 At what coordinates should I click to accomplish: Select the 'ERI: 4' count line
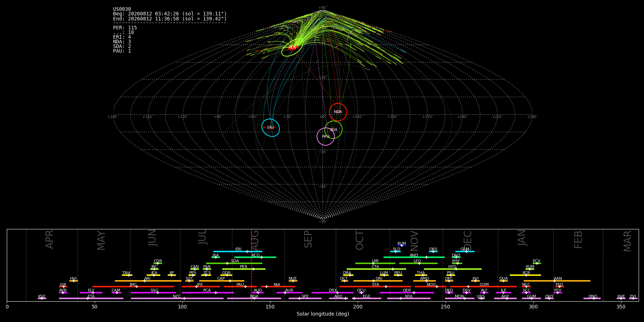tap(122, 37)
